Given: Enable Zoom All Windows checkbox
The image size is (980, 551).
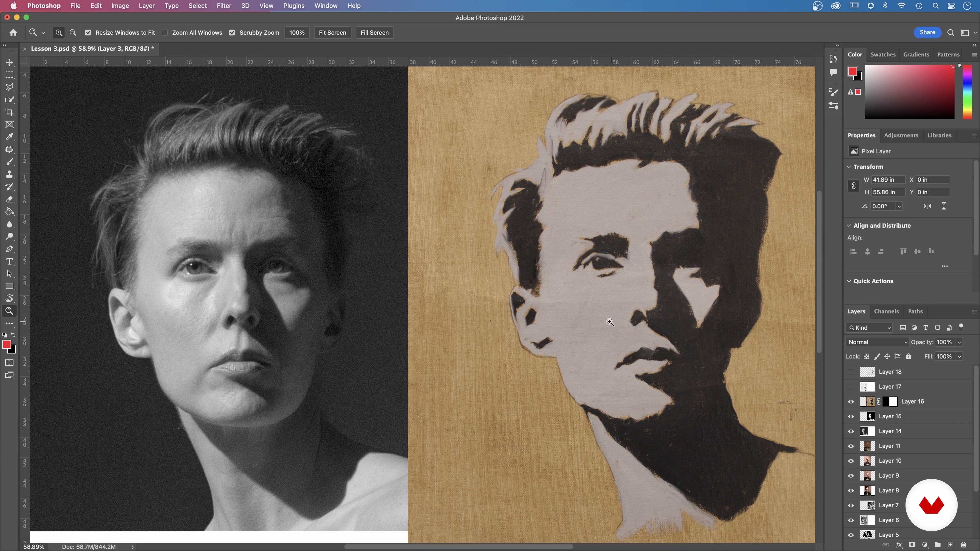Looking at the screenshot, I should pyautogui.click(x=165, y=33).
